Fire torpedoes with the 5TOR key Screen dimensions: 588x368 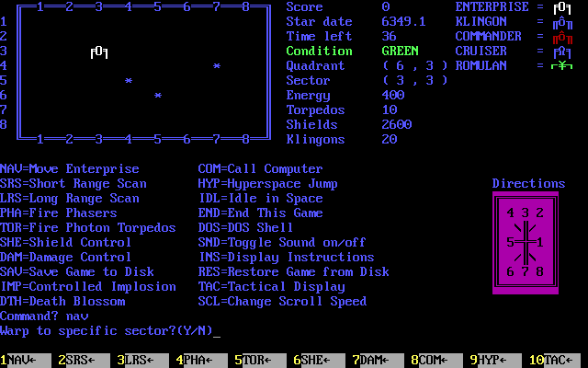(258, 361)
